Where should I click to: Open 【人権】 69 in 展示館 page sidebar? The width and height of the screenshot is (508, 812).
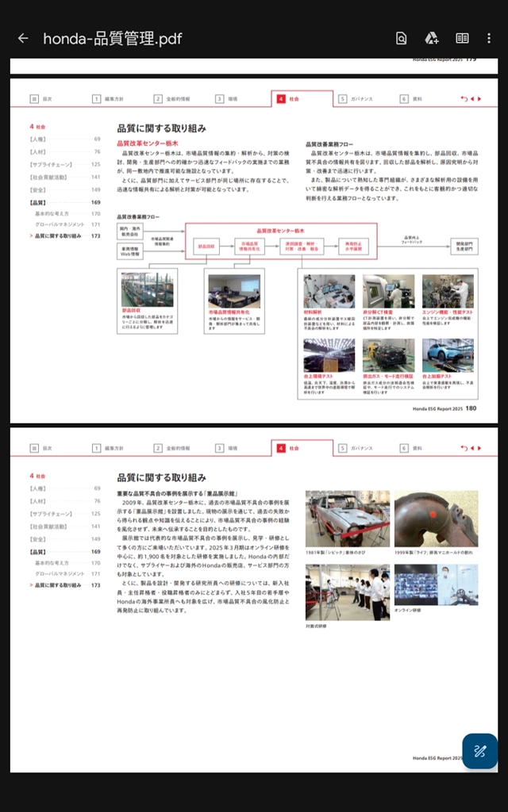click(65, 488)
